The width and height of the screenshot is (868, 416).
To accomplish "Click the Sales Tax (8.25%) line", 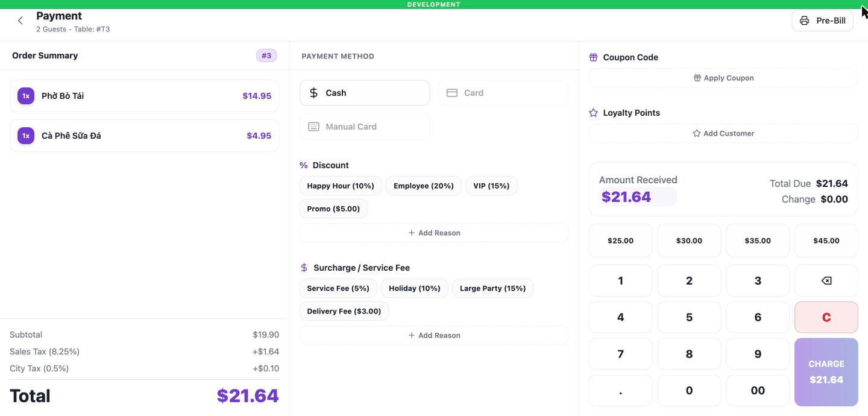I will pos(145,351).
